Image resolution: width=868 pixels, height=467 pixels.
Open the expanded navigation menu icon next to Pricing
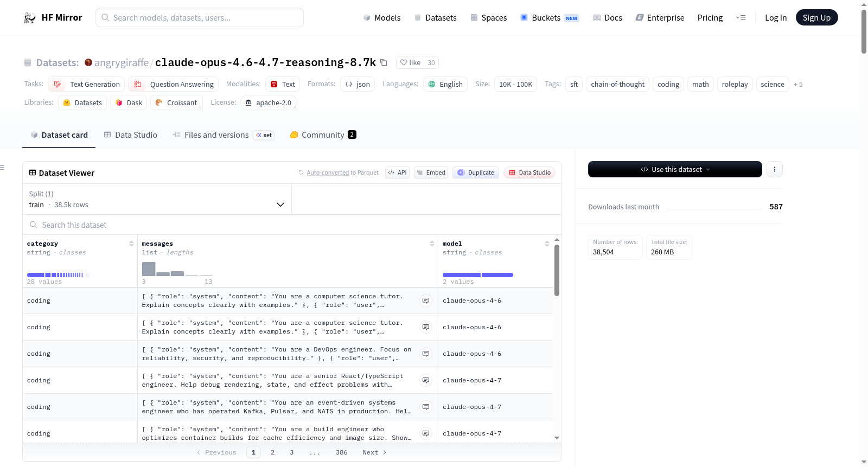pyautogui.click(x=741, y=18)
